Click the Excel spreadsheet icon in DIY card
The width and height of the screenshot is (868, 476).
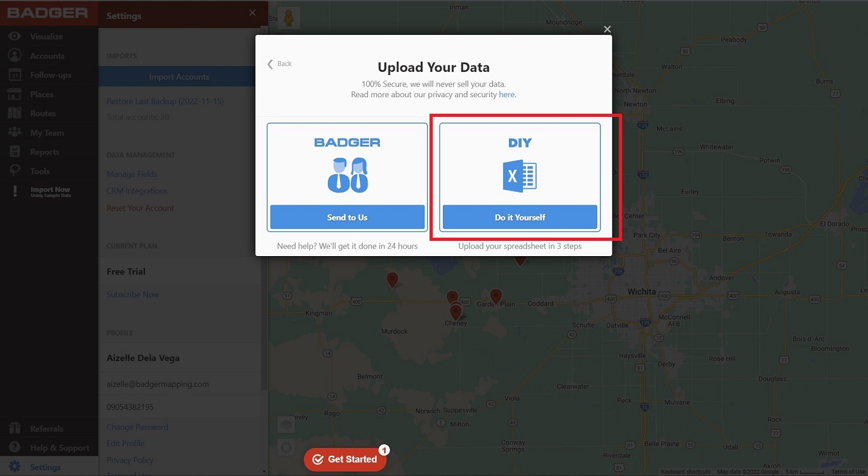click(520, 175)
